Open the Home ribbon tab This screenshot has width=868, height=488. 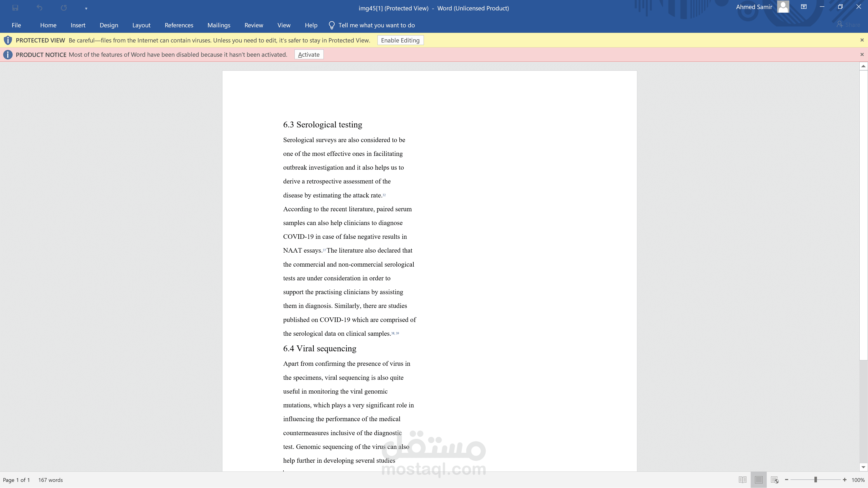(x=48, y=25)
